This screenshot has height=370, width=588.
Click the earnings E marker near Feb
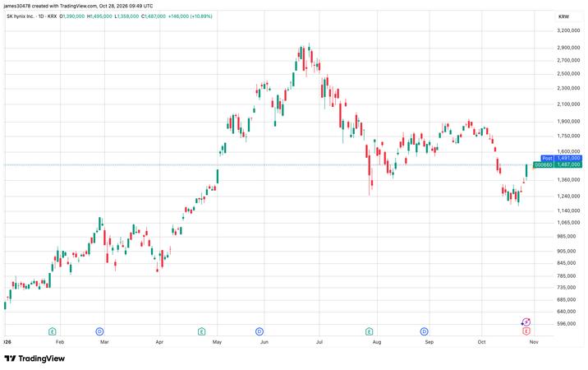pos(52,331)
